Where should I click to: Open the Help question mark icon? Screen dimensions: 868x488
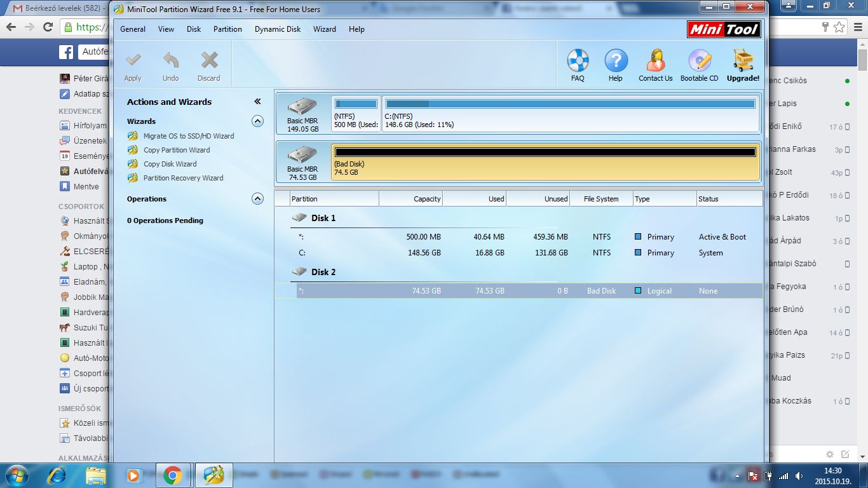point(616,61)
